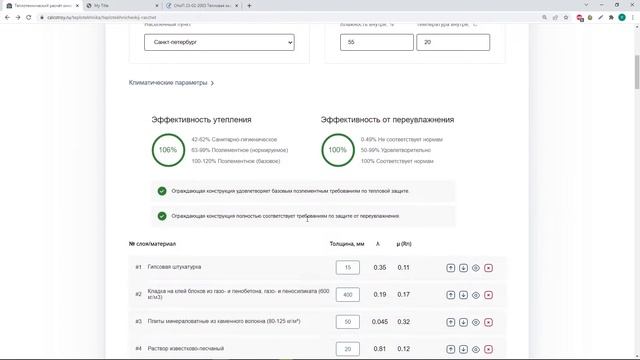
Task: Go back in browser history
Action: (7, 18)
